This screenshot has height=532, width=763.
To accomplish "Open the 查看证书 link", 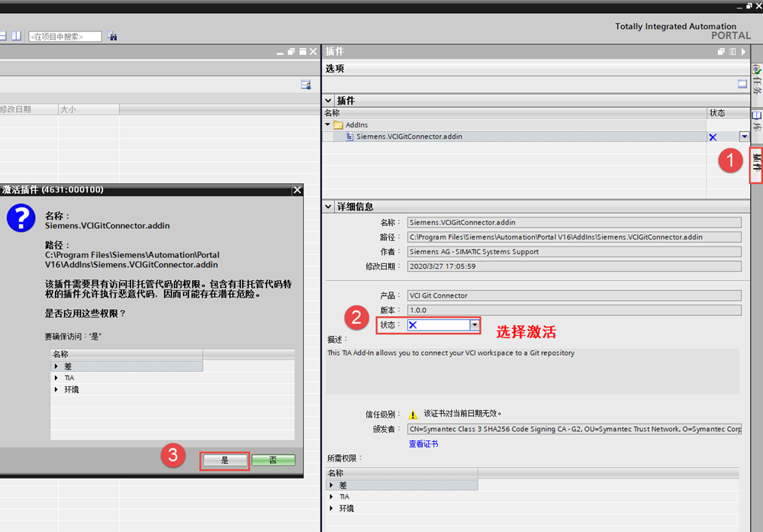I will coord(423,444).
